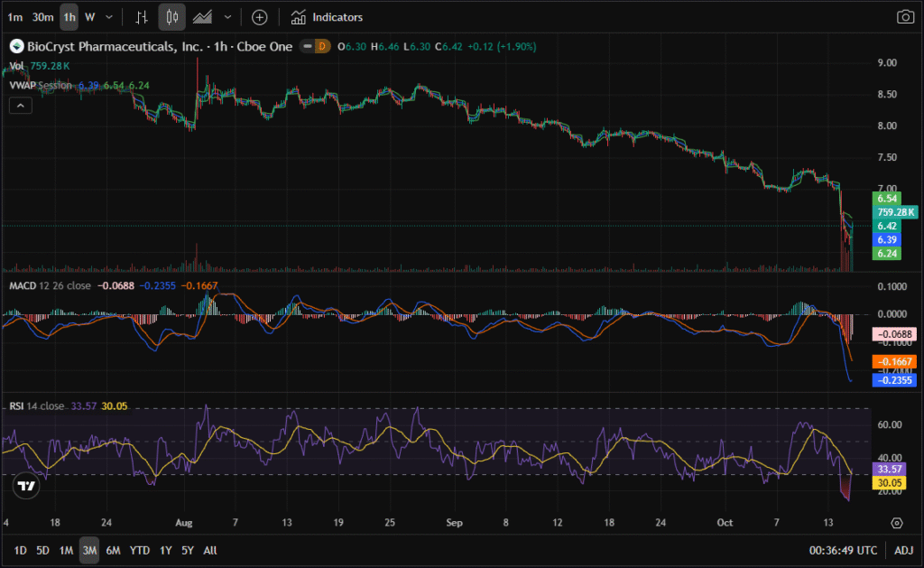This screenshot has width=924, height=568.
Task: Open chart settings hexagon icon on time axis
Action: point(896,523)
